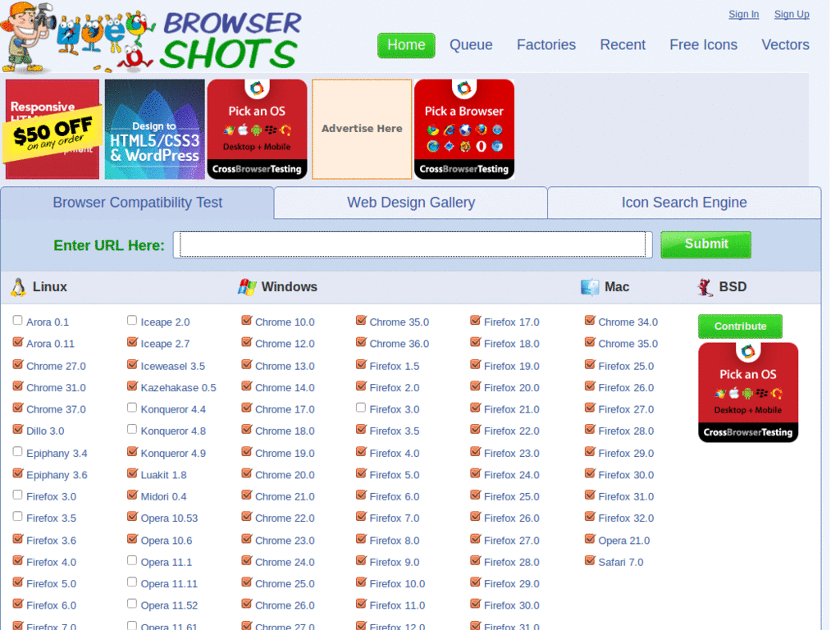Open Free Icons page
This screenshot has width=840, height=630.
(703, 45)
